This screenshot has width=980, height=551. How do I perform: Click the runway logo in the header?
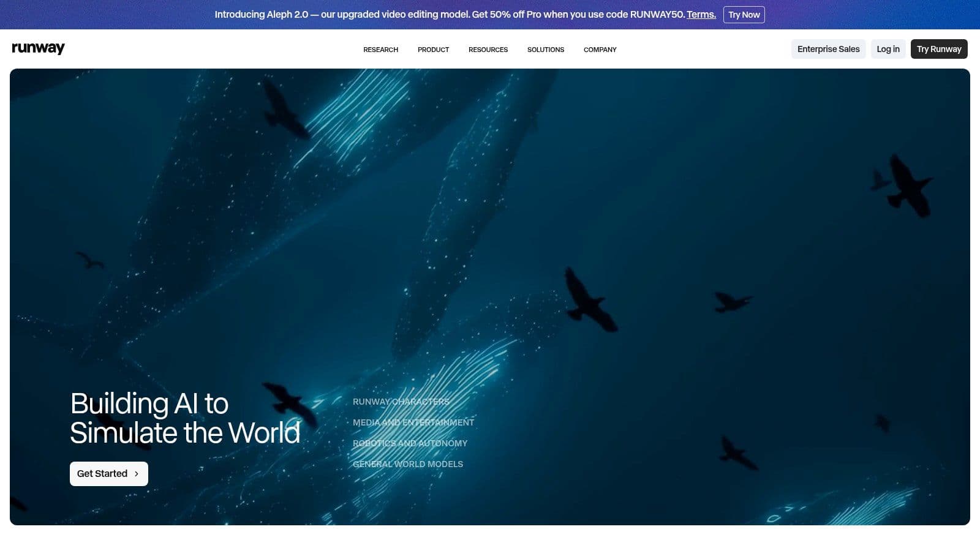pos(38,48)
